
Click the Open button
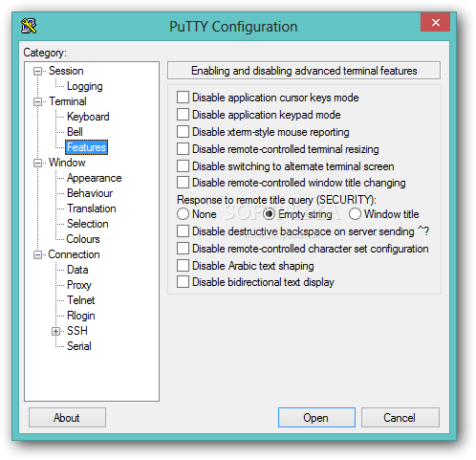(x=316, y=418)
